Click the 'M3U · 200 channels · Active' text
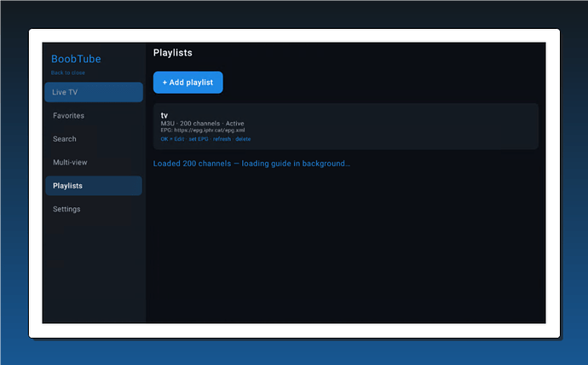Viewport: 588px width, 365px height. point(202,124)
